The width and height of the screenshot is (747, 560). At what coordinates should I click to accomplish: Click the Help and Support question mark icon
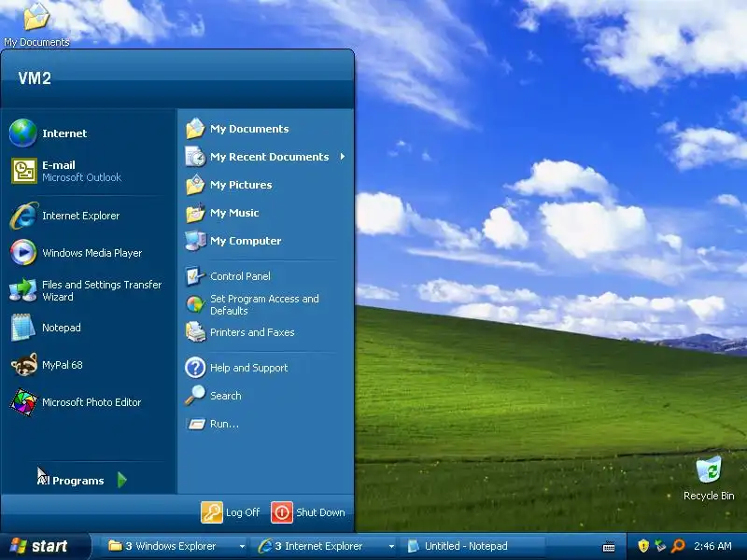[195, 368]
